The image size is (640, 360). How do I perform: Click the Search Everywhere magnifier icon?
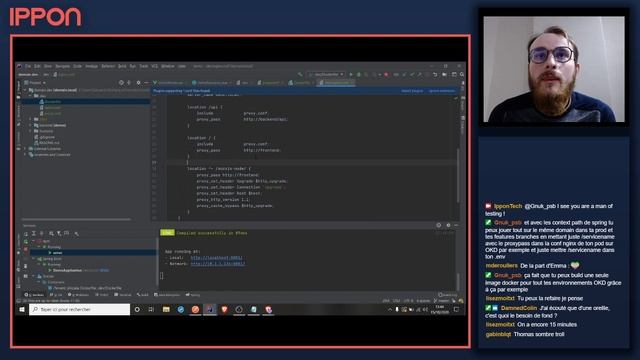click(x=462, y=75)
